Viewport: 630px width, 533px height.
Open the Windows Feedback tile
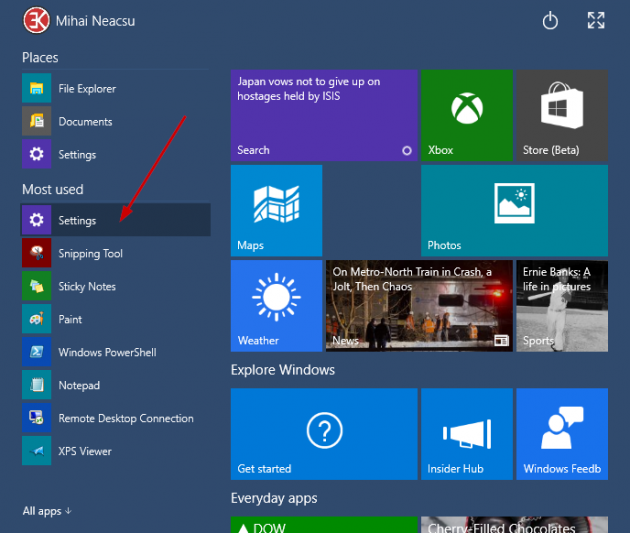(562, 434)
